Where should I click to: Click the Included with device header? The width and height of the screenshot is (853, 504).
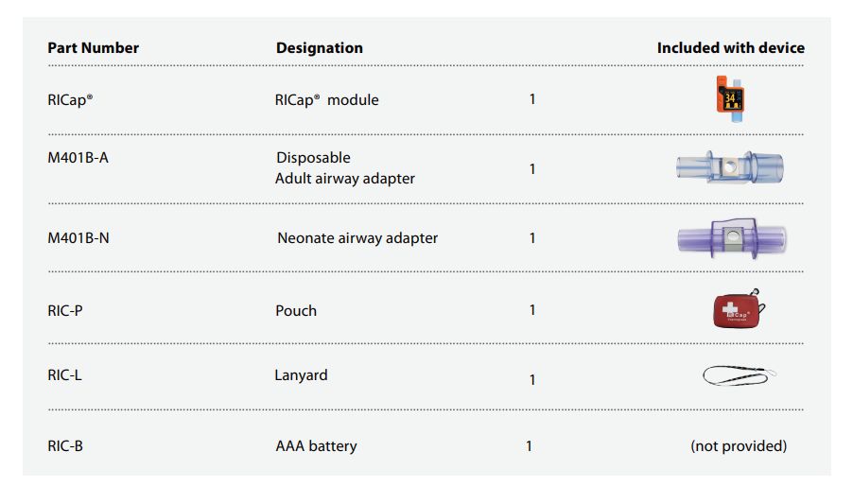tap(730, 47)
